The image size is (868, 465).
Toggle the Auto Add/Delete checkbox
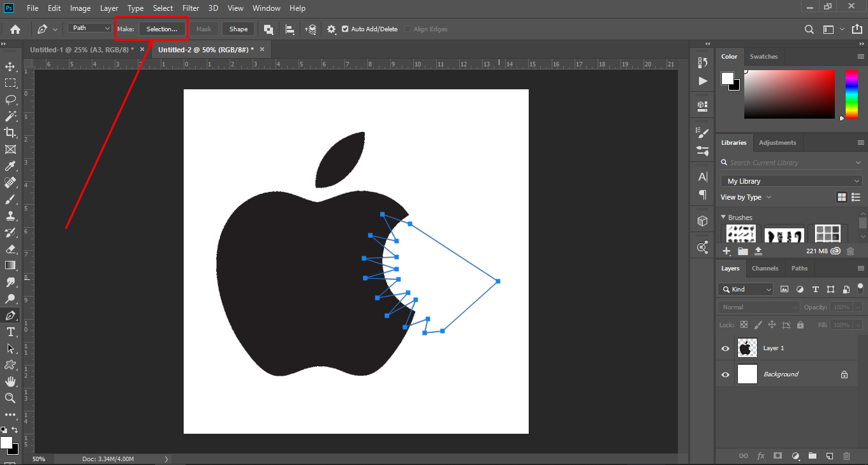345,29
